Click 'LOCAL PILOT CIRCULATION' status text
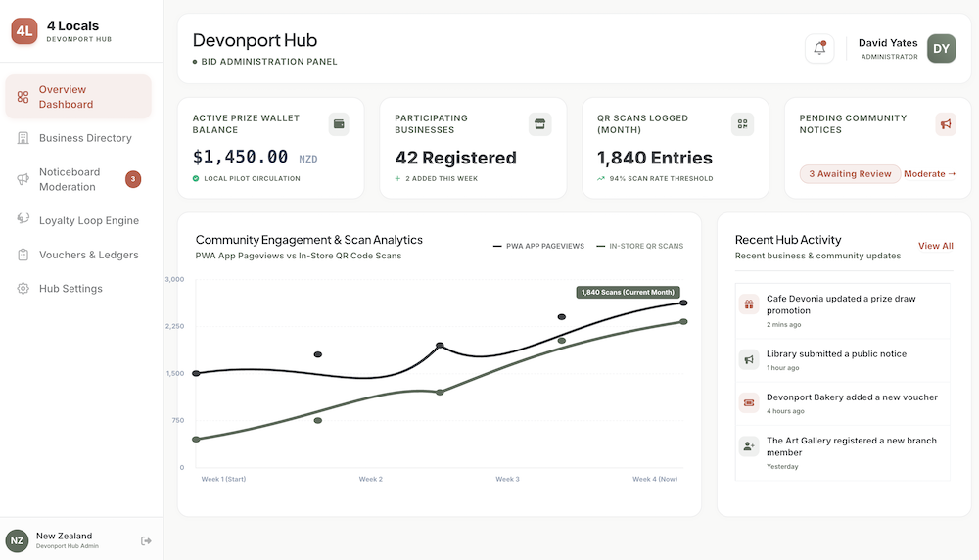Viewport: 979px width, 560px height. 252,178
